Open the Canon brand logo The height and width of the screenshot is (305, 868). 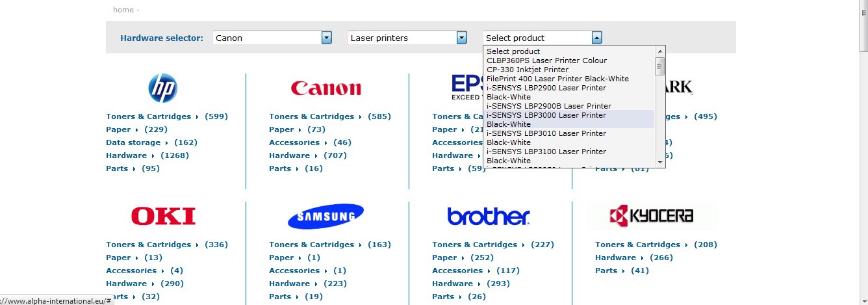pos(326,88)
